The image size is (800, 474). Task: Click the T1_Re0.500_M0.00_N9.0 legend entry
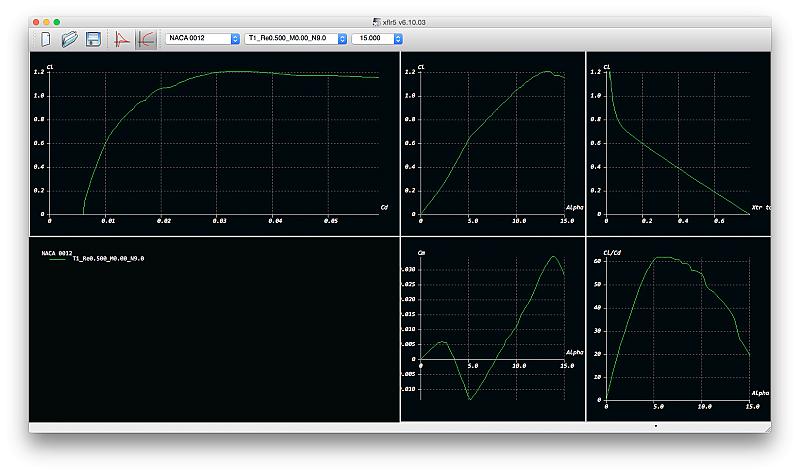coord(108,258)
